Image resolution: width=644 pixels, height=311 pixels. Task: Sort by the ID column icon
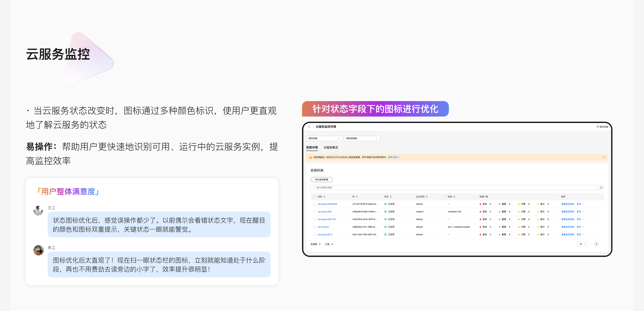click(x=357, y=197)
